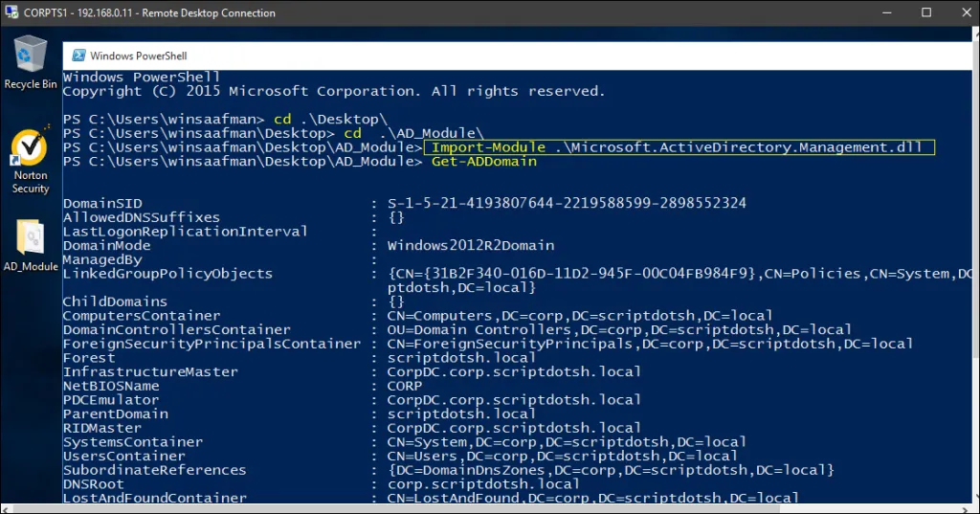Click the CORPTS1 Remote Desktop title text
Screen dimensions: 980x514
tap(149, 12)
